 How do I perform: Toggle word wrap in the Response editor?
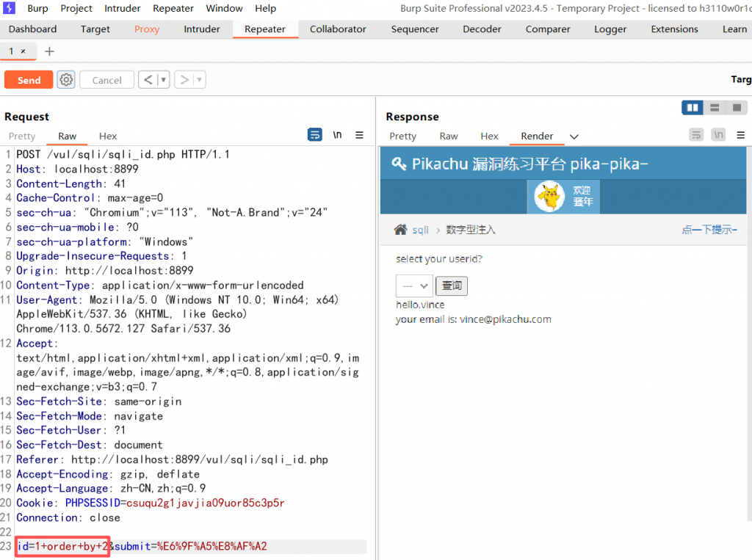tap(696, 134)
